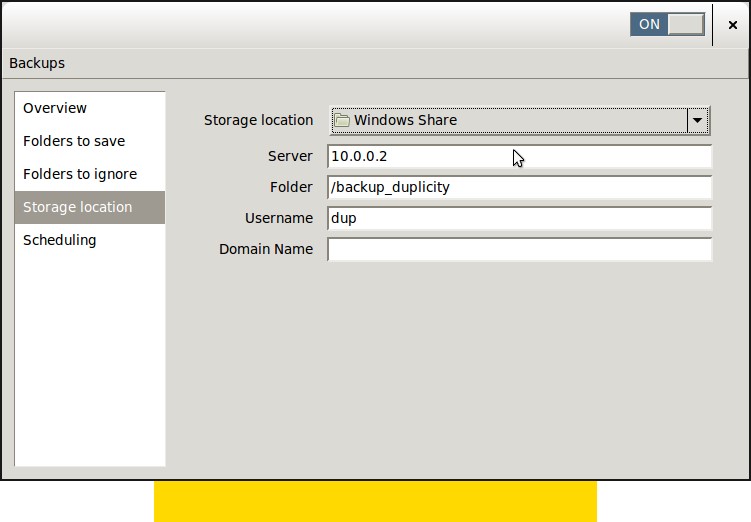Click the Server field containing 10.0.0.2

tap(519, 157)
